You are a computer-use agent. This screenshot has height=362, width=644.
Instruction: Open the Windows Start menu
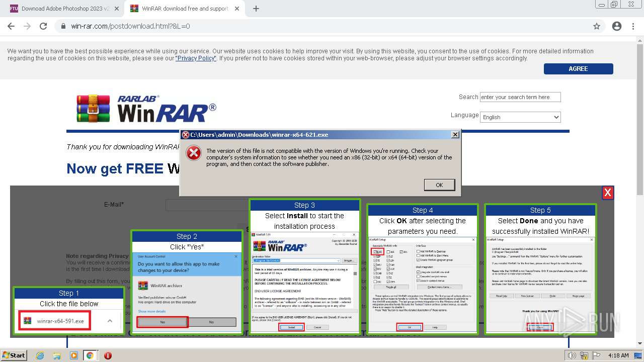14,355
